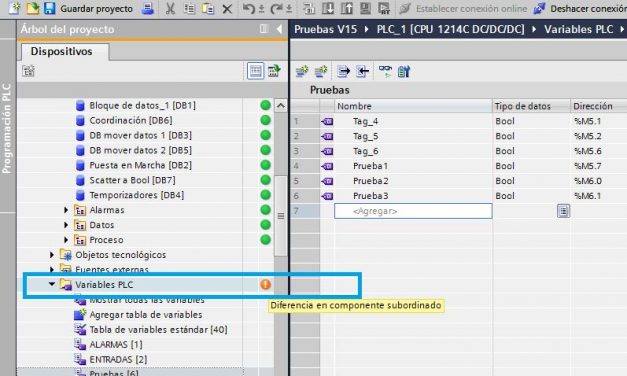Screen dimensions: 627x376
Task: Click PLC_1 [CPU 1214C DC/DC/DC] breadcrumb
Action: pos(450,29)
